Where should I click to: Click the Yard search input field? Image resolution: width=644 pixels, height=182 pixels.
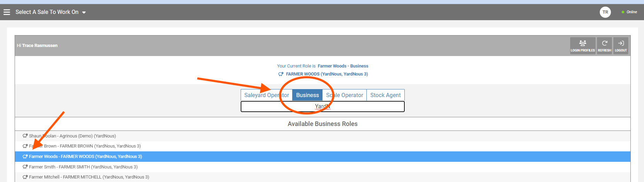(x=323, y=106)
